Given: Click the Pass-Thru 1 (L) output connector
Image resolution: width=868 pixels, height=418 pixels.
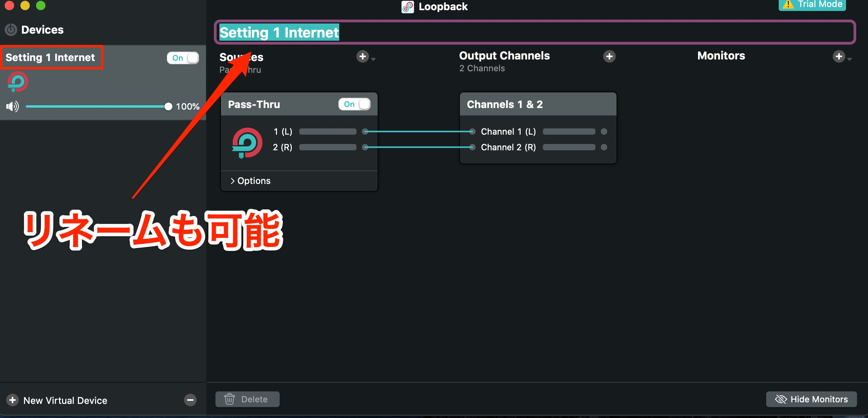Looking at the screenshot, I should point(365,132).
